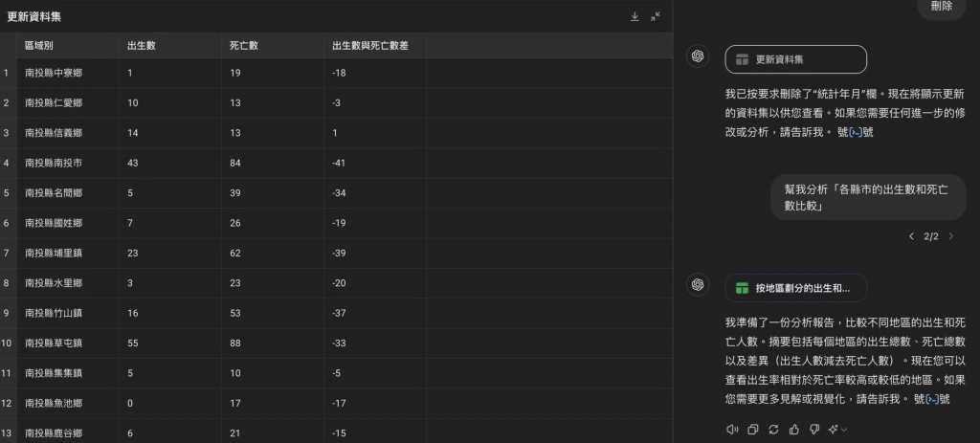Give the response a thumbs down
Image resolution: width=980 pixels, height=443 pixels.
coord(814,430)
